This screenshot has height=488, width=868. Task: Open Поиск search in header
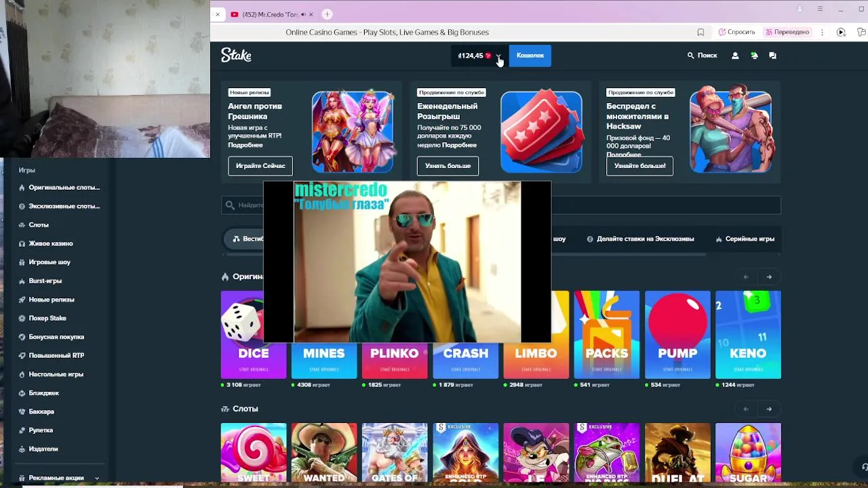702,56
